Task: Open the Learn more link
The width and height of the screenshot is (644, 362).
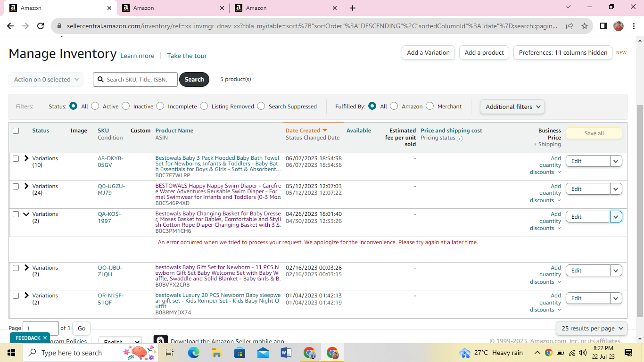Action: (137, 56)
